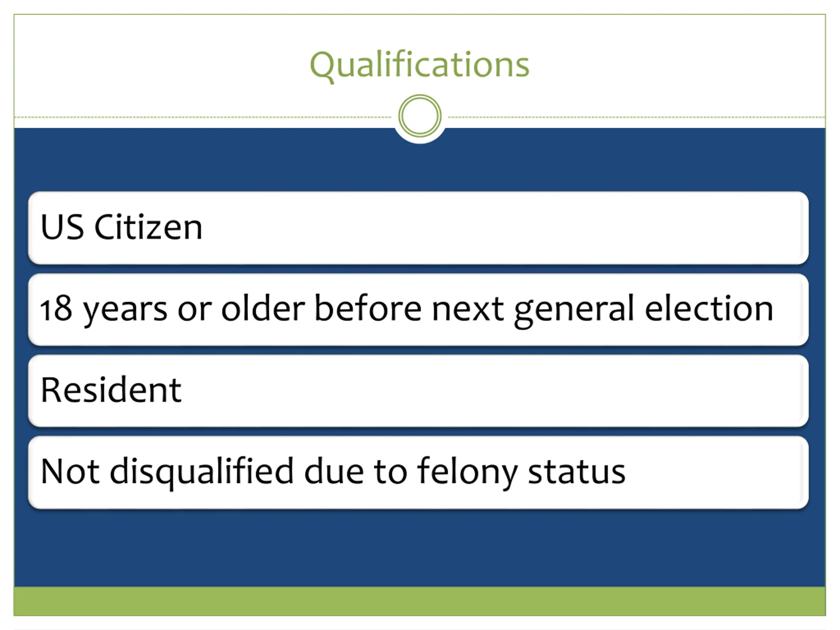Click the word "status" in the last box
This screenshot has width=840, height=630.
click(x=577, y=472)
